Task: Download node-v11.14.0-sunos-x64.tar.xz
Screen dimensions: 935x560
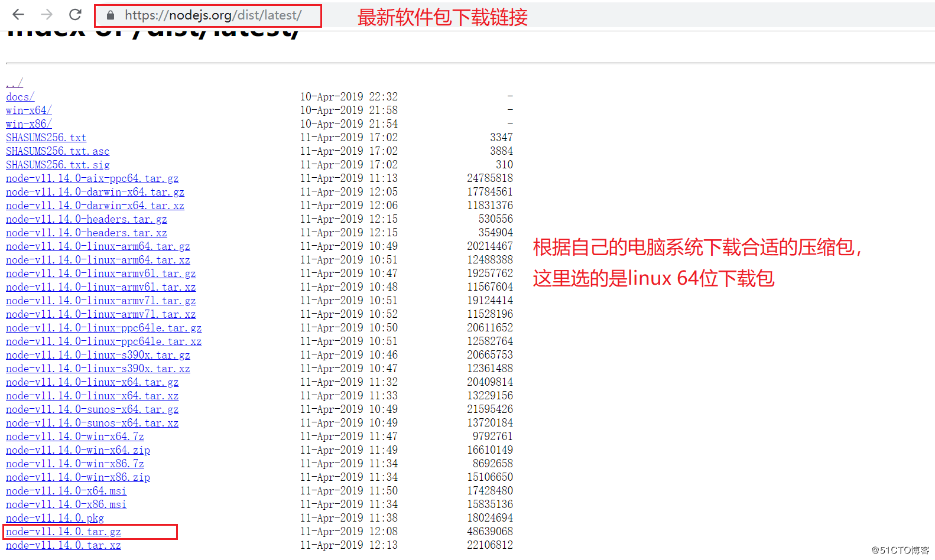Action: tap(92, 422)
